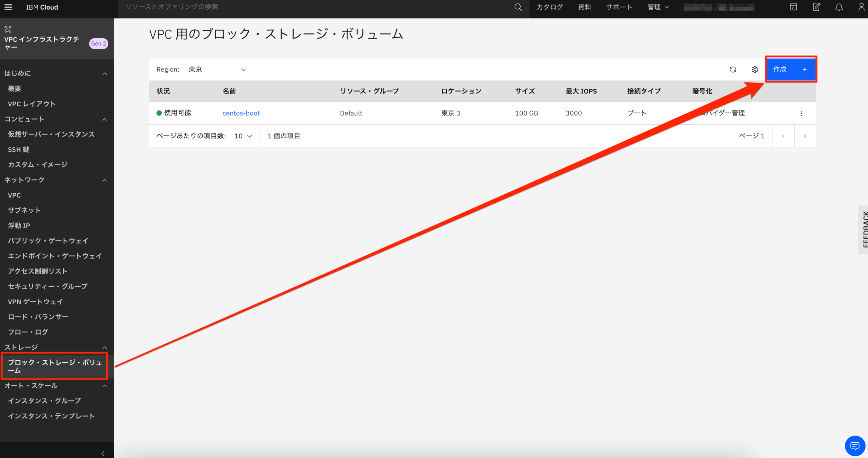This screenshot has height=458, width=868.
Task: Open overflow menu for centos-boot row
Action: click(x=802, y=113)
